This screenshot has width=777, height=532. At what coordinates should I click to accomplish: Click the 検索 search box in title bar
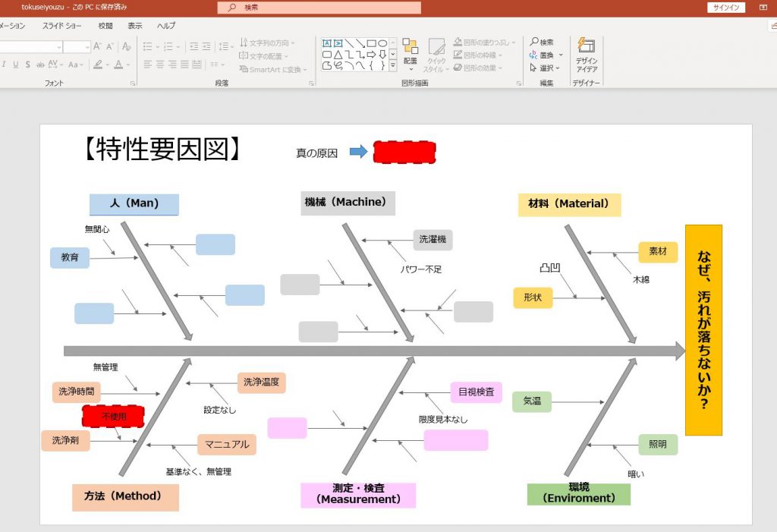coord(319,8)
